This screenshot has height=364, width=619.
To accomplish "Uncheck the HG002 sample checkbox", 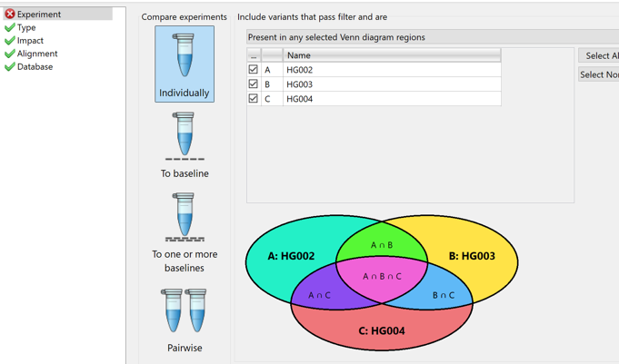I will point(253,69).
